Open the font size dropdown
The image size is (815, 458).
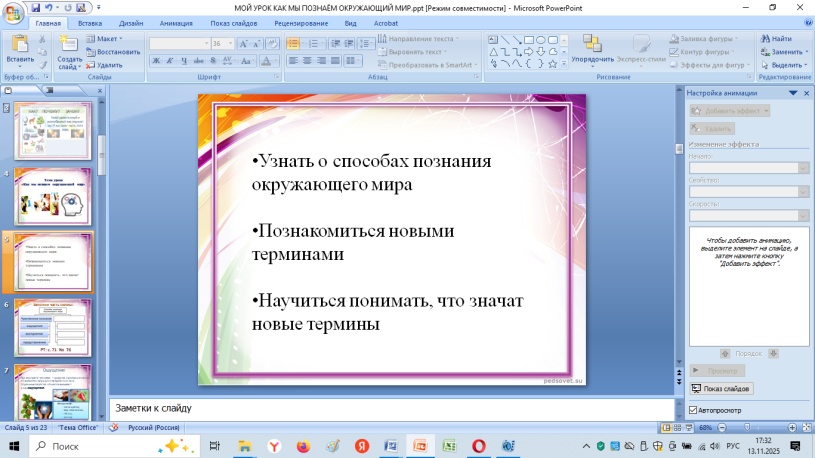231,44
